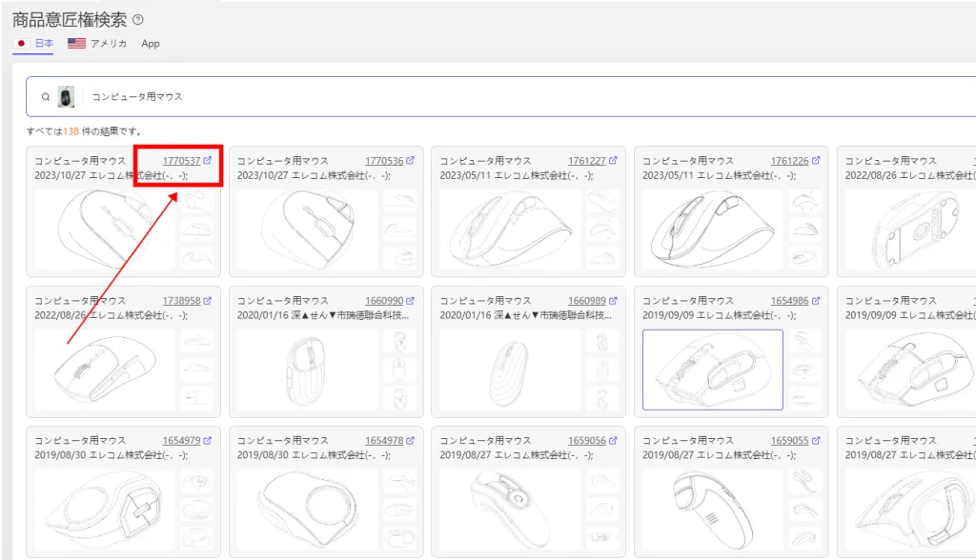The image size is (976, 560).
Task: Switch to the アメリカ tab
Action: pyautogui.click(x=97, y=44)
